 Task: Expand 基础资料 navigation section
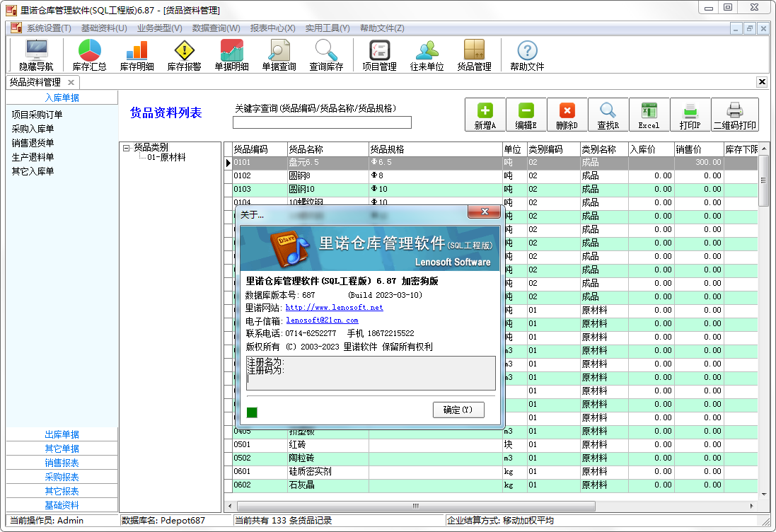(x=62, y=505)
